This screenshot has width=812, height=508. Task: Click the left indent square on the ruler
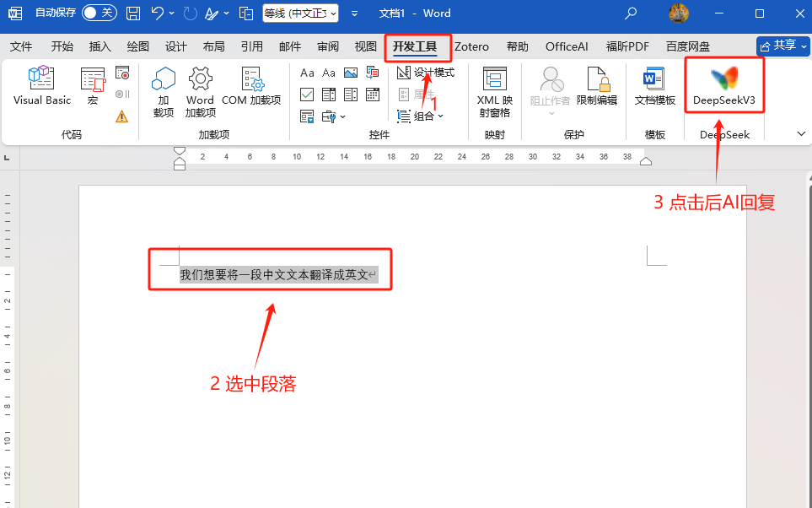click(x=179, y=167)
